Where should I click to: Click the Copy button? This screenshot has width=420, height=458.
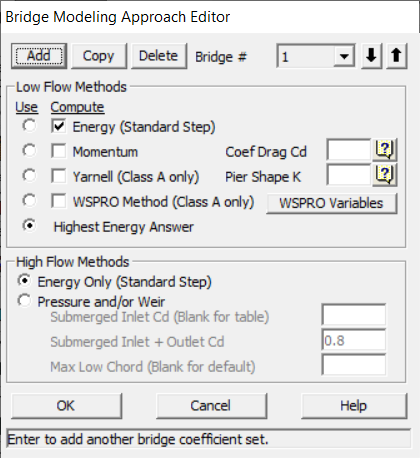tap(99, 56)
